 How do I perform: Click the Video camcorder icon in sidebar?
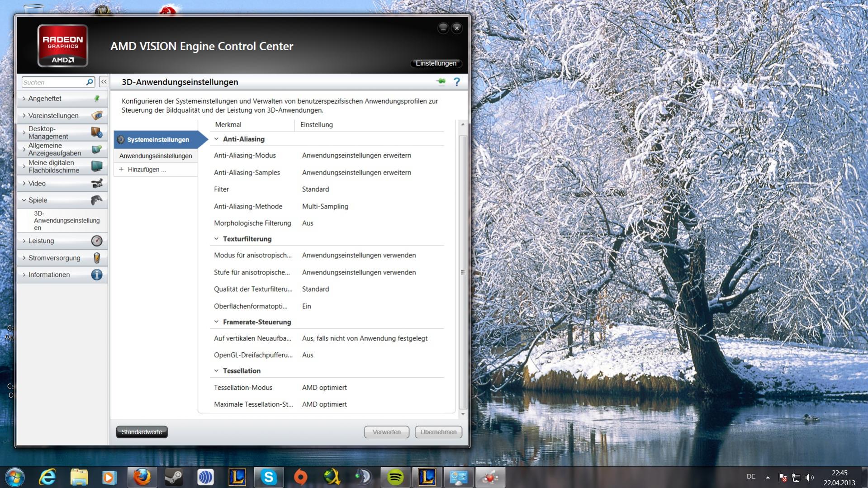point(97,183)
